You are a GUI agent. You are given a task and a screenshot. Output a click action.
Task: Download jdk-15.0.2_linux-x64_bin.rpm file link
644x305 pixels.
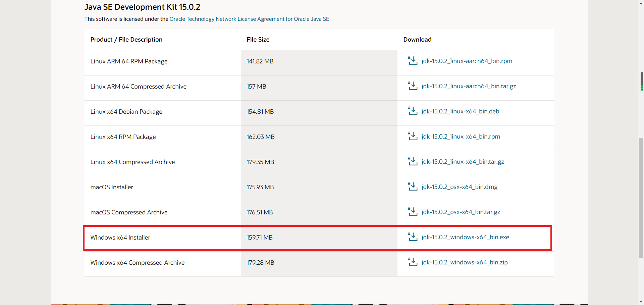pos(461,137)
